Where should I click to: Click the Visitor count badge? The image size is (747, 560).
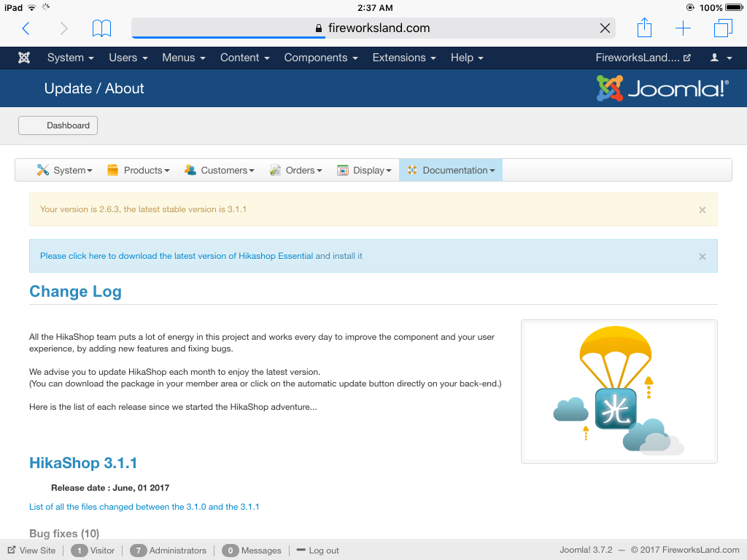pyautogui.click(x=80, y=551)
